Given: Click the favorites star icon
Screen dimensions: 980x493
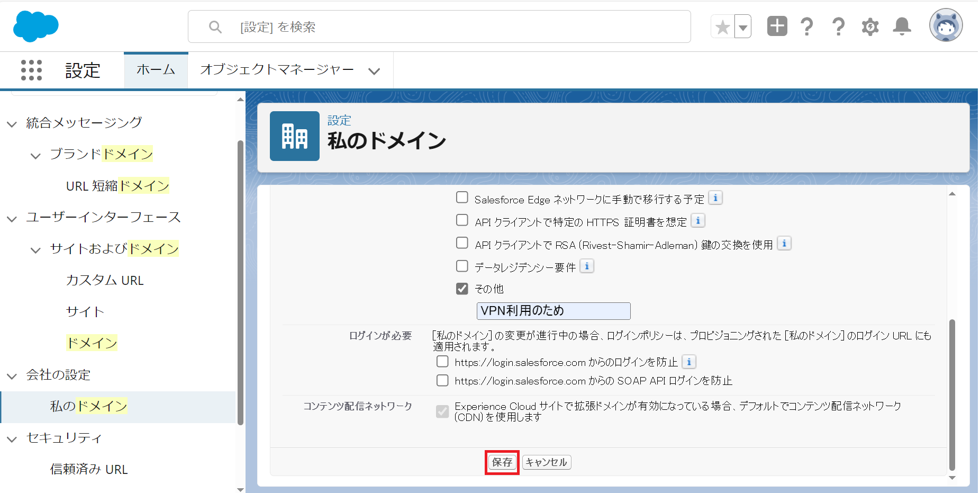Looking at the screenshot, I should pyautogui.click(x=722, y=26).
